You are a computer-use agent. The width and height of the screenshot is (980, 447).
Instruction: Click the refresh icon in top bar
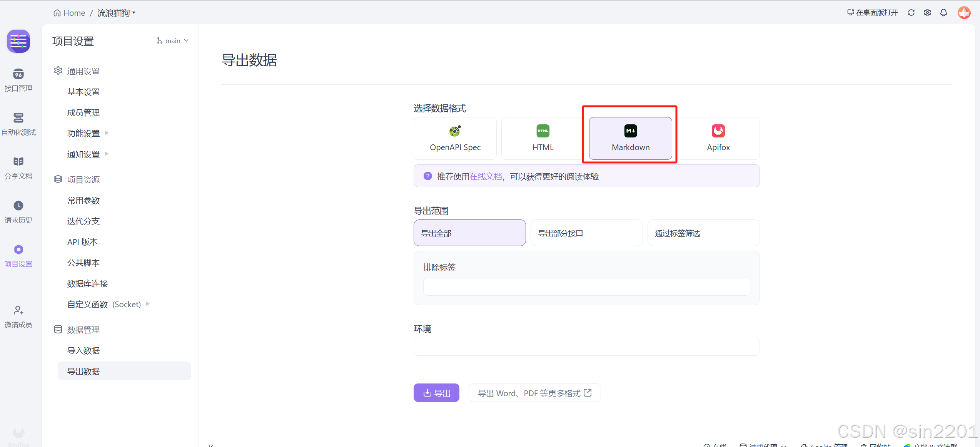(911, 13)
